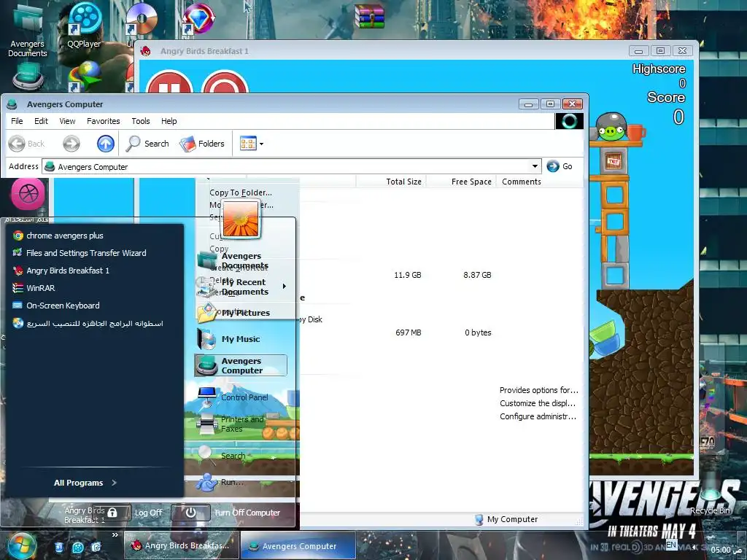This screenshot has height=560, width=747.
Task: Open Avengers Documents in Start menu
Action: tap(242, 260)
